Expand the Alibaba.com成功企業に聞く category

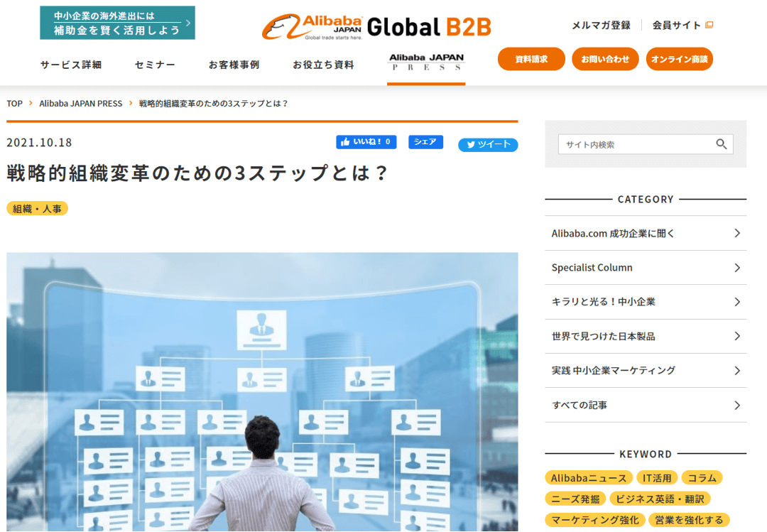tap(736, 233)
